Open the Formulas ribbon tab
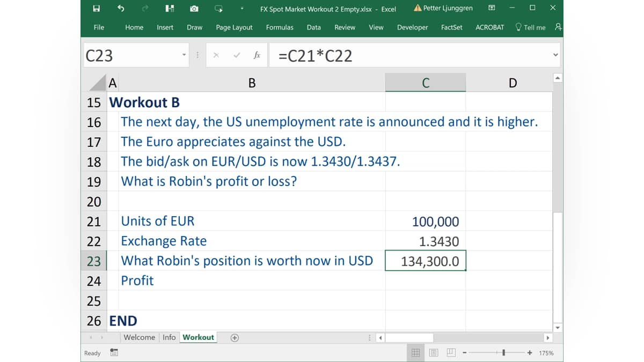This screenshot has width=644, height=362. pos(280,27)
